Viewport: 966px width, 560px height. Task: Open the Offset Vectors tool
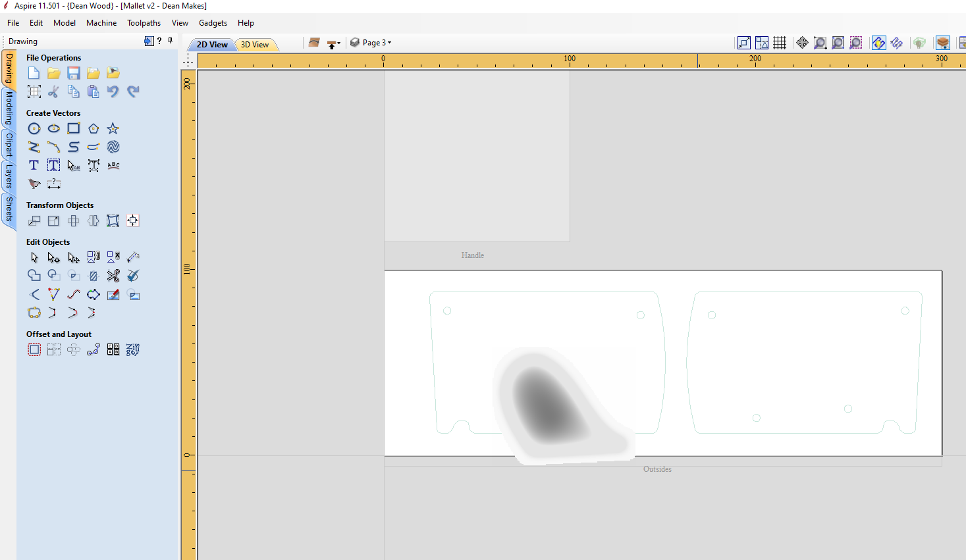point(34,349)
